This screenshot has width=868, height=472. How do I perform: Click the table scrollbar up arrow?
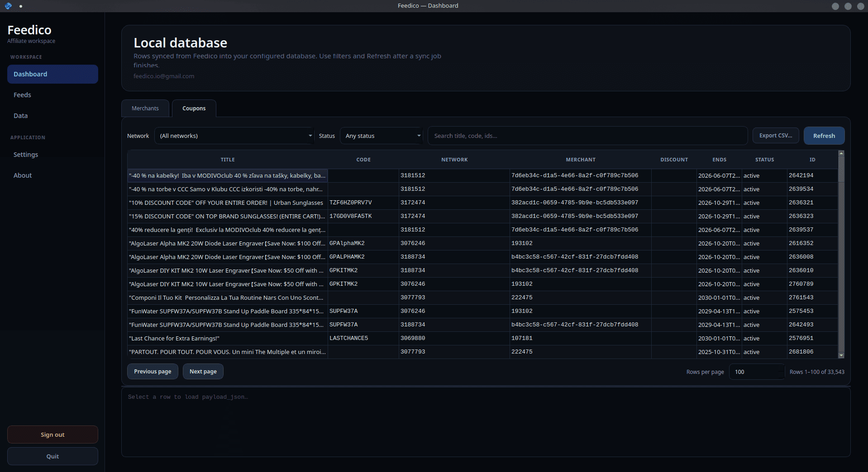pos(841,153)
